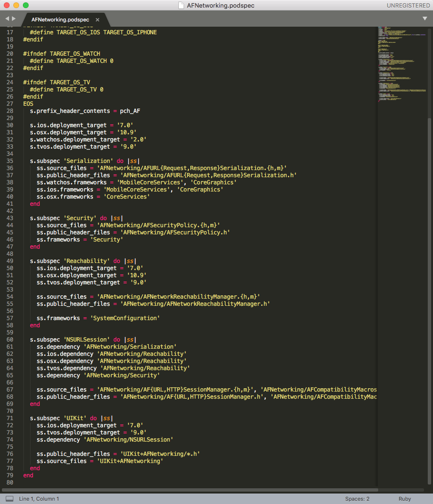The image size is (433, 504).
Task: Click the back tab navigation arrow
Action: (7, 19)
